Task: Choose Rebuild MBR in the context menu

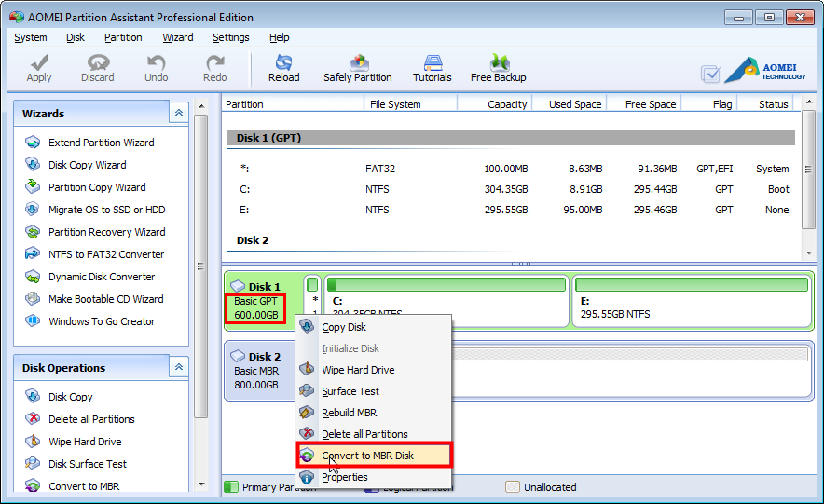Action: click(x=374, y=414)
